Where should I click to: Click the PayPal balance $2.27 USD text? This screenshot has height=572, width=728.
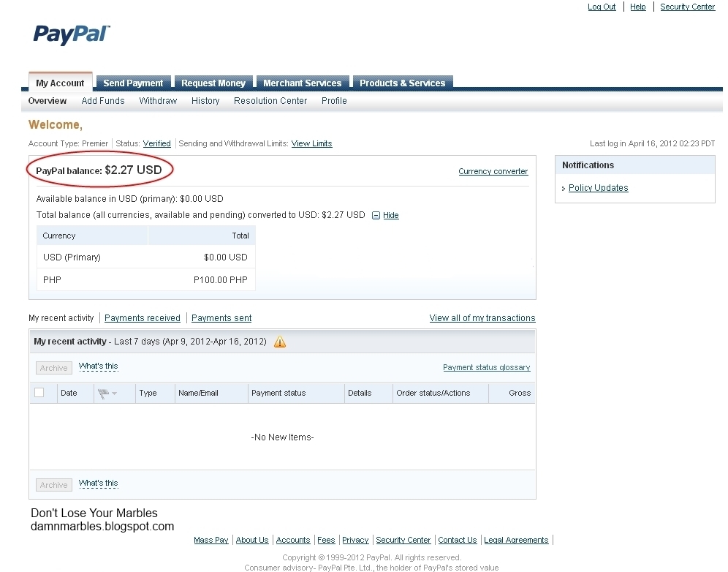click(99, 170)
